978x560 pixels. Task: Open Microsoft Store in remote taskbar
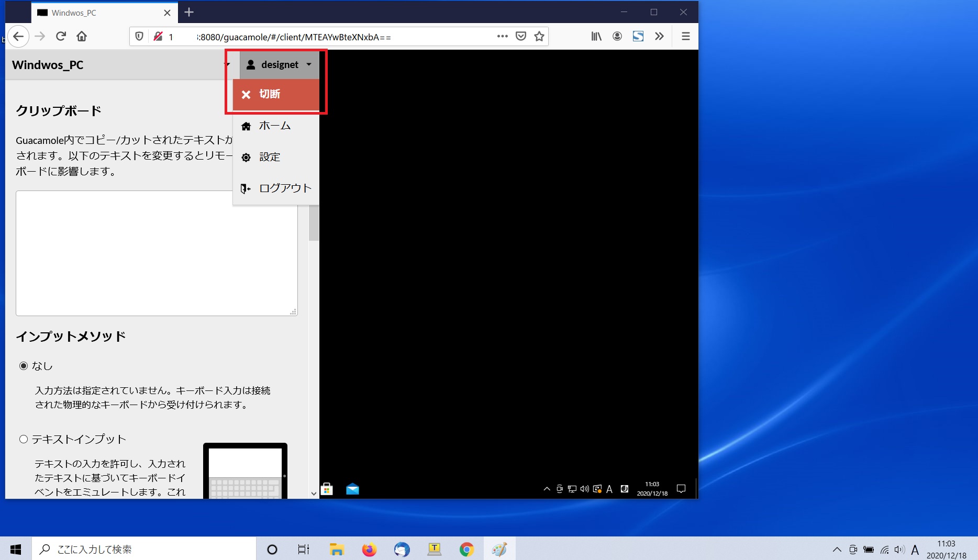coord(327,489)
